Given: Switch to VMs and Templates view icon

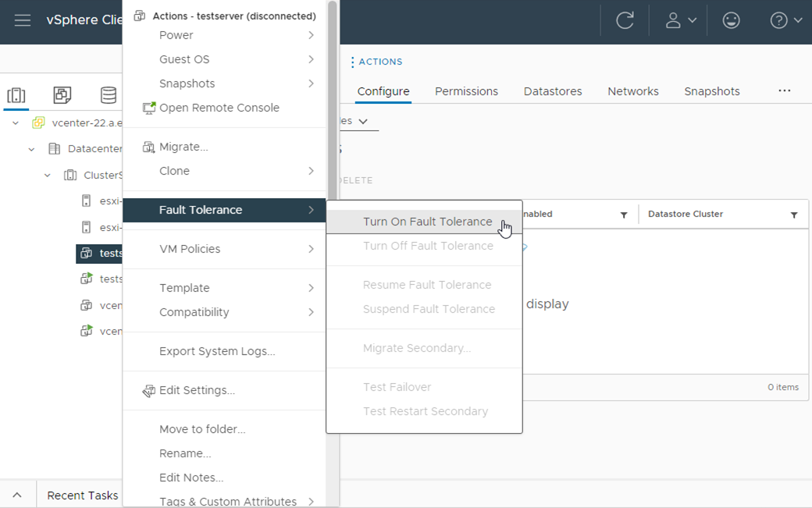Looking at the screenshot, I should pos(62,95).
